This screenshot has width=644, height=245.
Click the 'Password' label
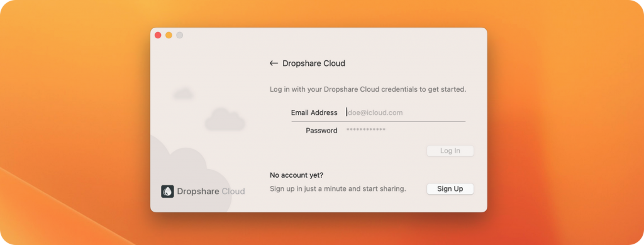pyautogui.click(x=321, y=131)
